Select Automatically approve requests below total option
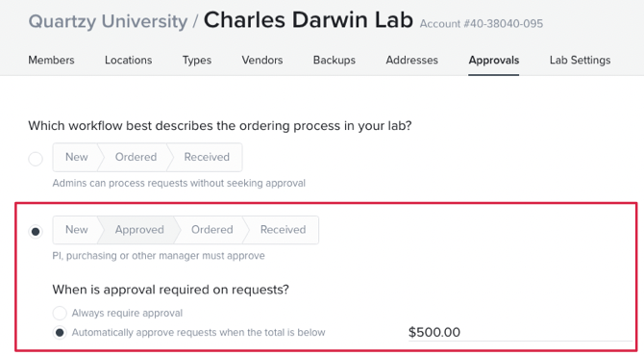Screen dimensions: 644x356 coord(60,332)
